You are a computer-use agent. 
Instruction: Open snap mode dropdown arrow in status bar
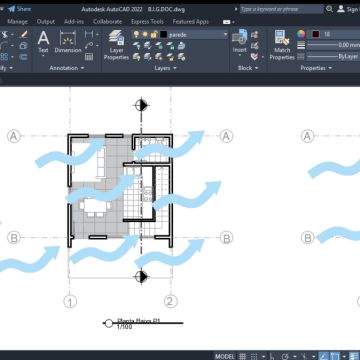263,356
